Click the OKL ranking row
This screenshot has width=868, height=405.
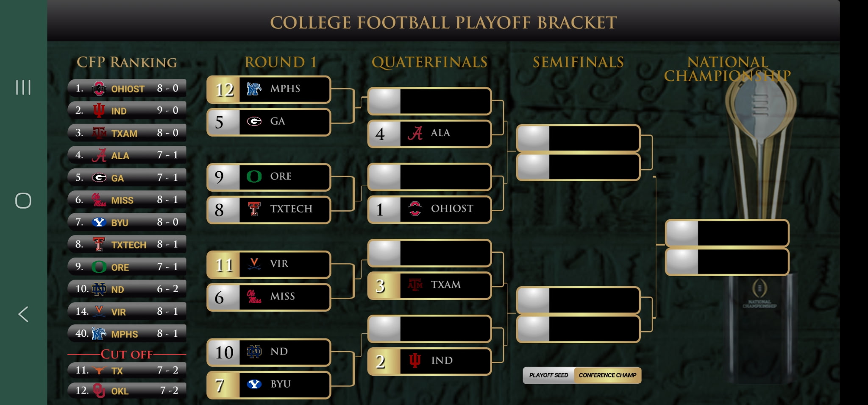(127, 391)
